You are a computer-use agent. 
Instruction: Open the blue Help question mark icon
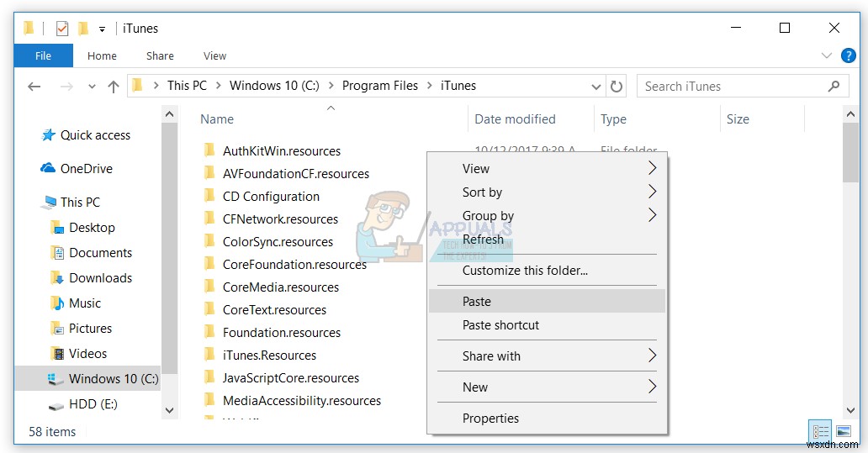point(848,55)
